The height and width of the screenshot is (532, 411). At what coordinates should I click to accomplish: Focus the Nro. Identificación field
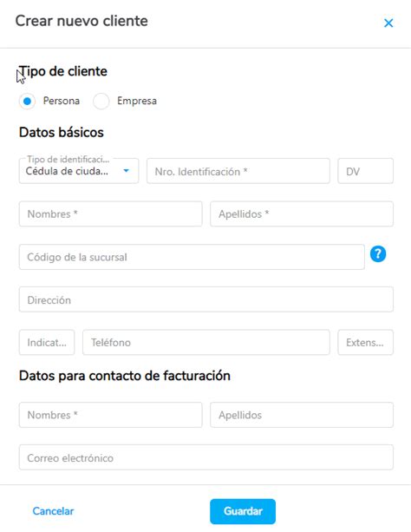(x=238, y=171)
